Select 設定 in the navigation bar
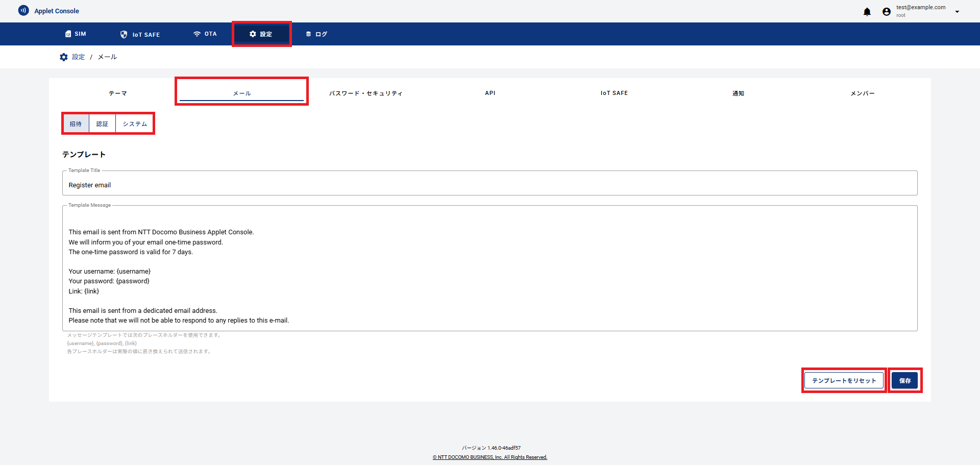Screen dimensions: 980x465 (x=261, y=34)
